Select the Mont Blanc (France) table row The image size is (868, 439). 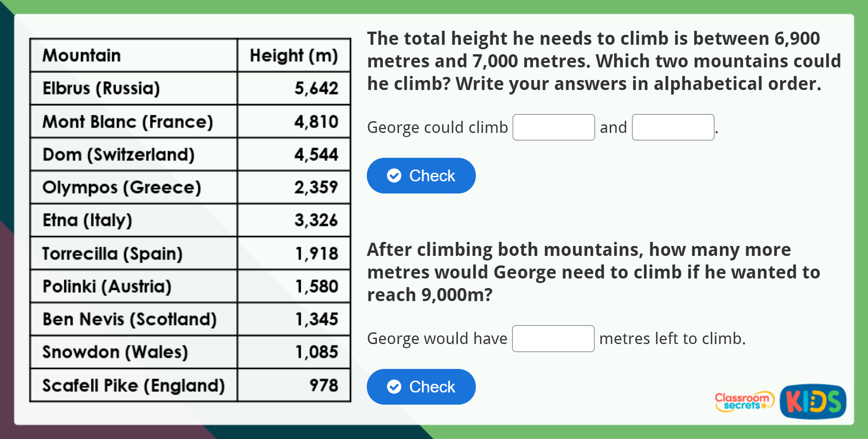tap(190, 122)
